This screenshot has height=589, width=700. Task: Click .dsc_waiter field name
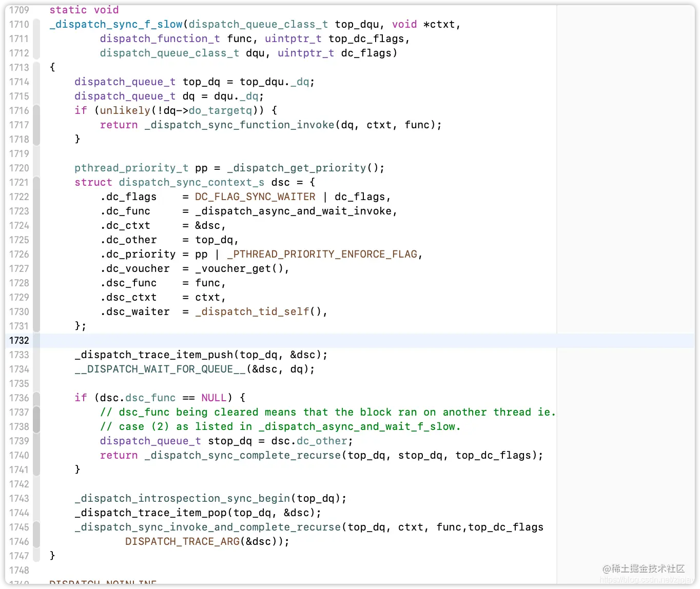point(134,311)
